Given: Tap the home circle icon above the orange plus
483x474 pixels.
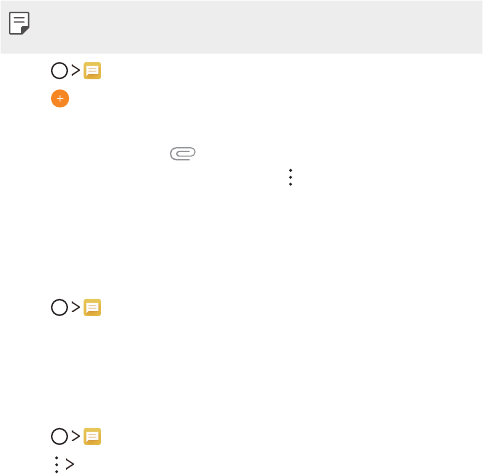Looking at the screenshot, I should (59, 71).
